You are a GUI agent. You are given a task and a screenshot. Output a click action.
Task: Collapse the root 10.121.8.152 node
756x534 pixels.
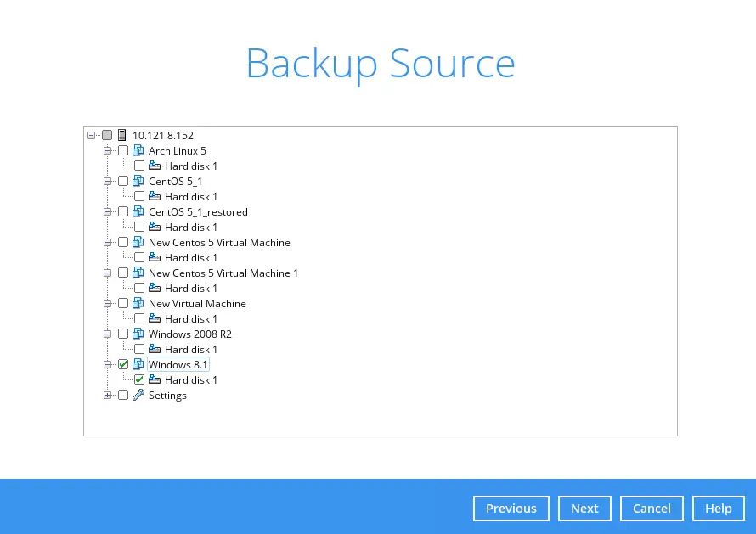(92, 135)
